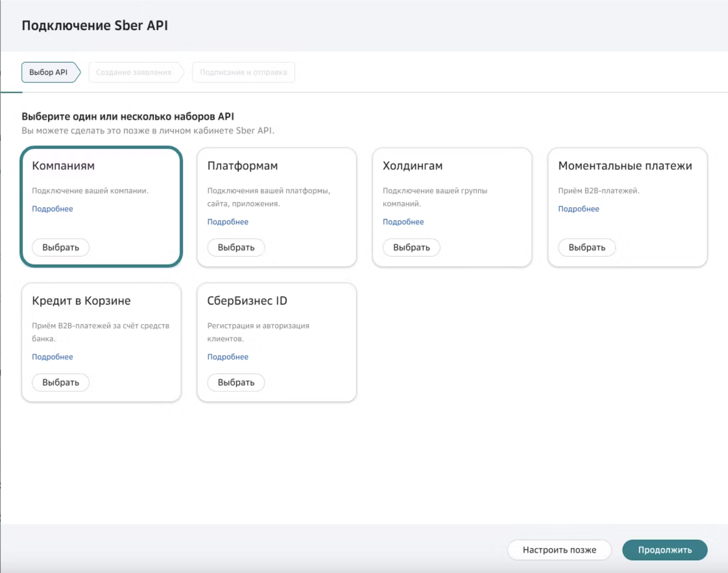Click the Платформам card title
Image resolution: width=728 pixels, height=573 pixels.
[243, 166]
